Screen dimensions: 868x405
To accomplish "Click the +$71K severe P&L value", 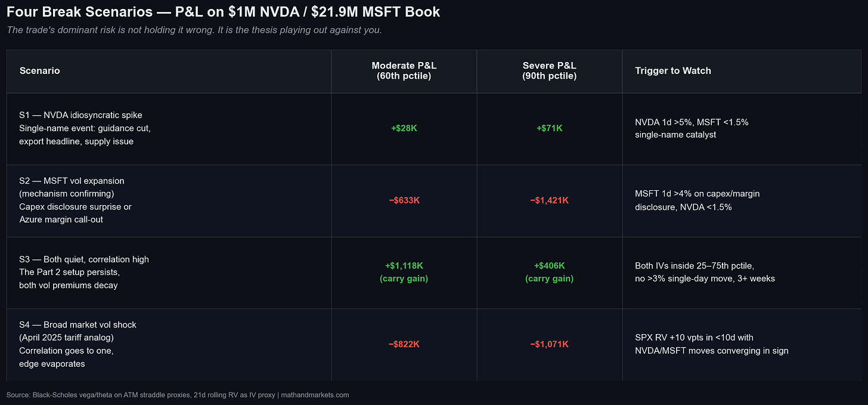I will click(x=549, y=128).
